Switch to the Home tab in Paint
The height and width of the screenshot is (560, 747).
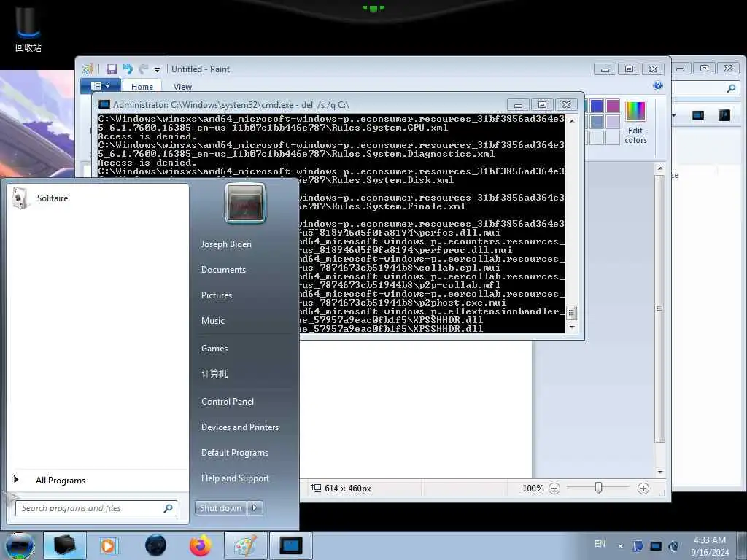142,87
